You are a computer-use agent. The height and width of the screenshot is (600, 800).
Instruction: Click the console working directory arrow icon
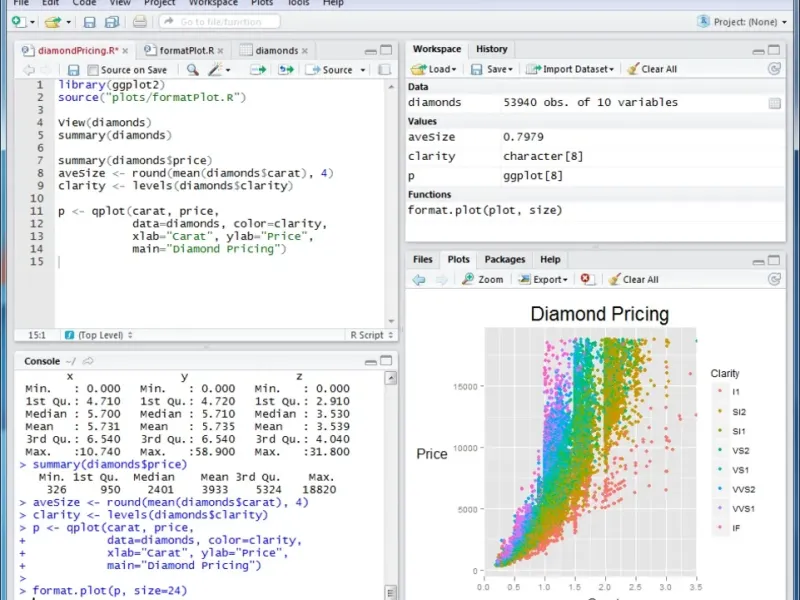88,361
